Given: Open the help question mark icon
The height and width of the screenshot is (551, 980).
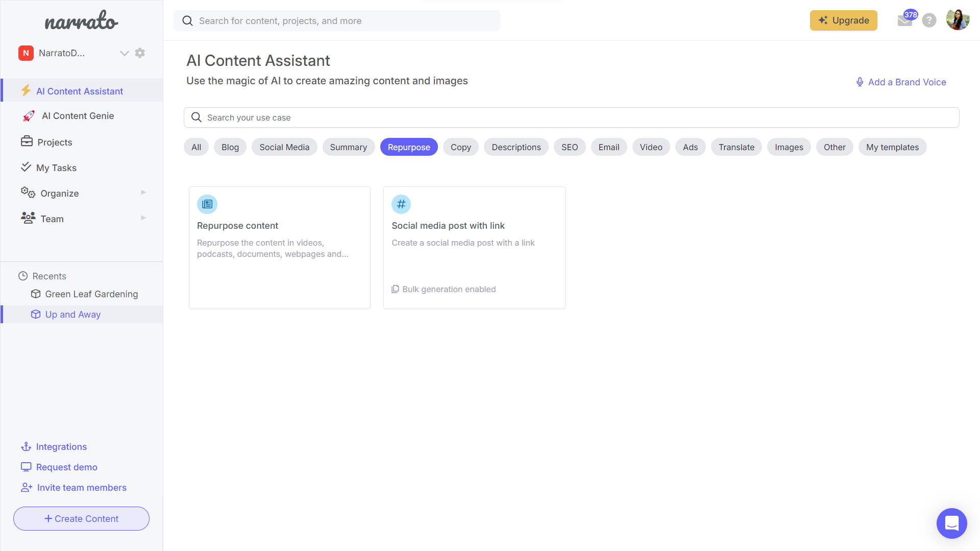Looking at the screenshot, I should pyautogui.click(x=929, y=20).
